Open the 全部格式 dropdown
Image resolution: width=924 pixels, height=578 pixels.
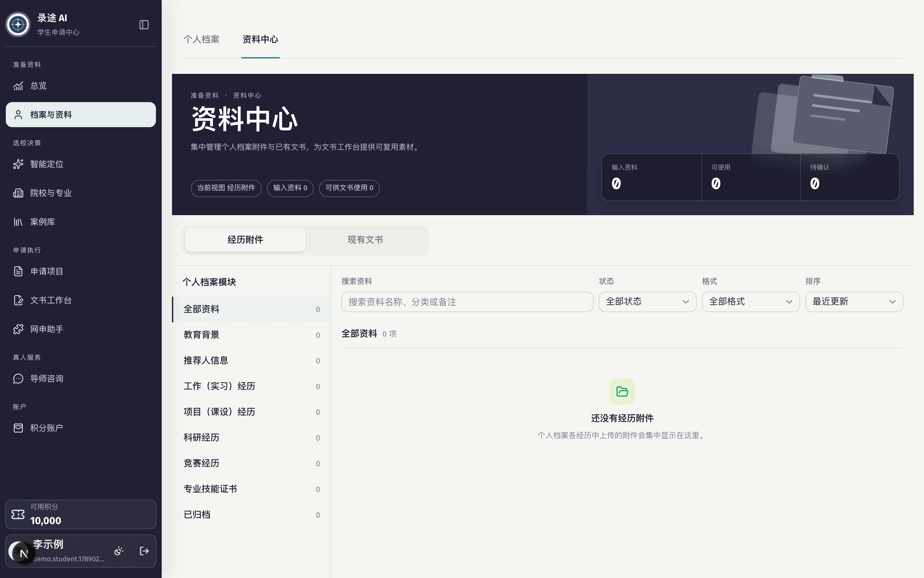[x=751, y=302]
